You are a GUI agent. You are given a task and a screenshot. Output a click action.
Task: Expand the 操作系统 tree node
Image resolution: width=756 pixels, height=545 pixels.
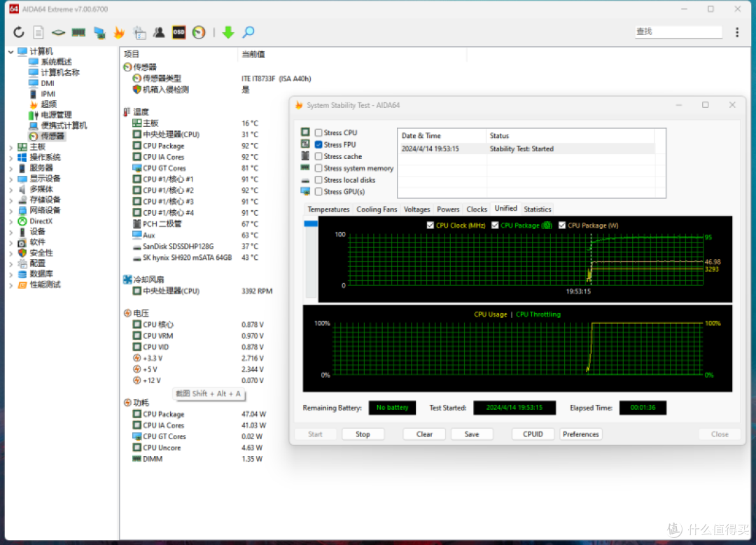point(10,158)
